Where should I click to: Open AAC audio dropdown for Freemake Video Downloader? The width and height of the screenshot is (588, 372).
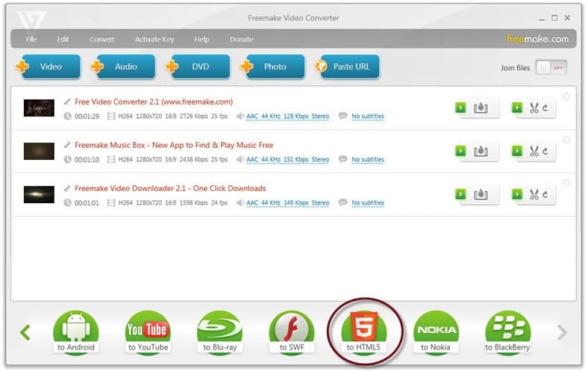tap(287, 203)
